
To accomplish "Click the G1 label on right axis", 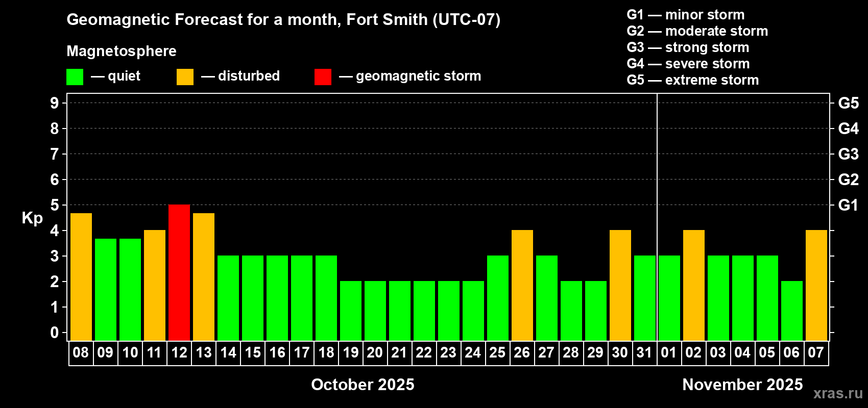I will (848, 205).
